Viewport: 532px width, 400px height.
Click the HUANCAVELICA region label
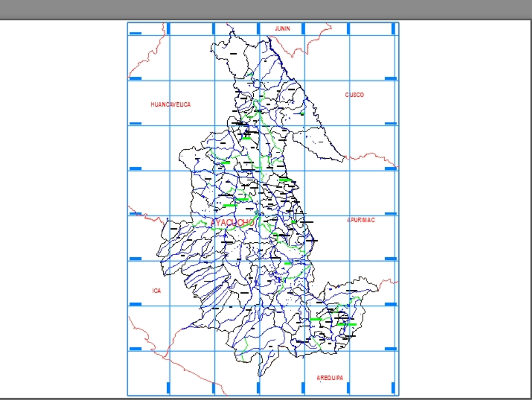(x=170, y=104)
